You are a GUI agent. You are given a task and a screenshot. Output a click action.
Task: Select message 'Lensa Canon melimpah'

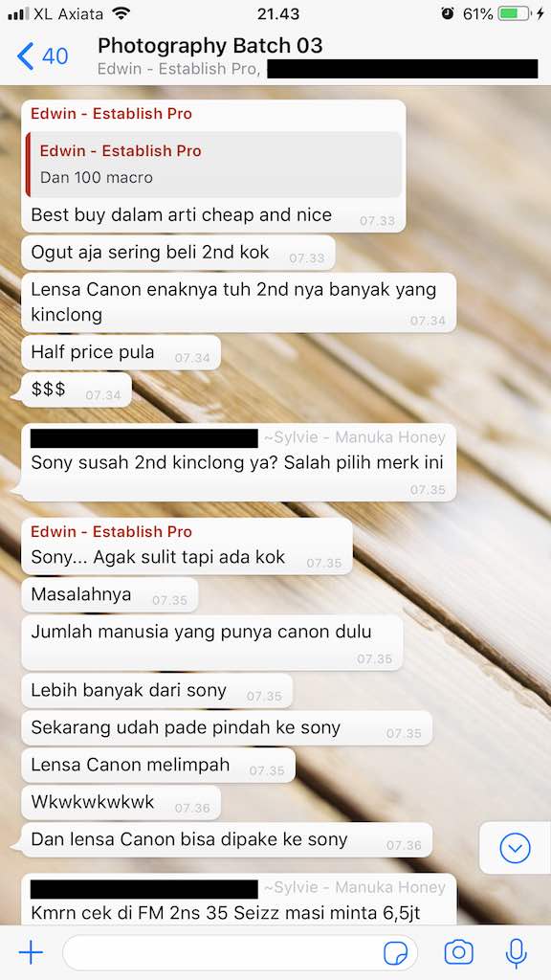158,765
